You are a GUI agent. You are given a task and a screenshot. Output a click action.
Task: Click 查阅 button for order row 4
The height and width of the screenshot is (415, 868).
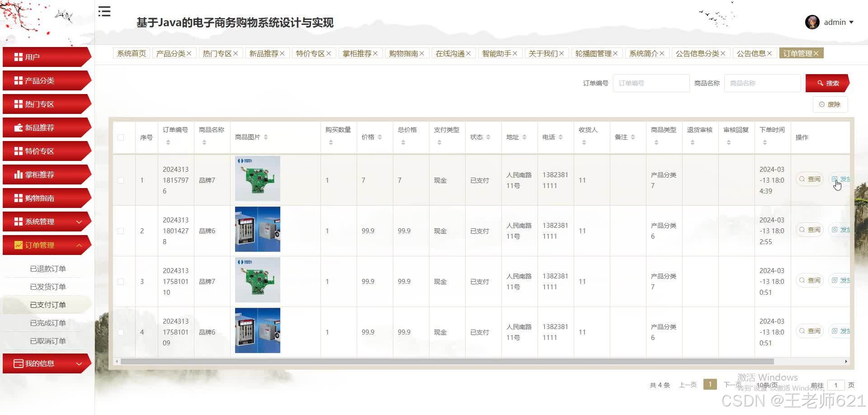tap(810, 331)
